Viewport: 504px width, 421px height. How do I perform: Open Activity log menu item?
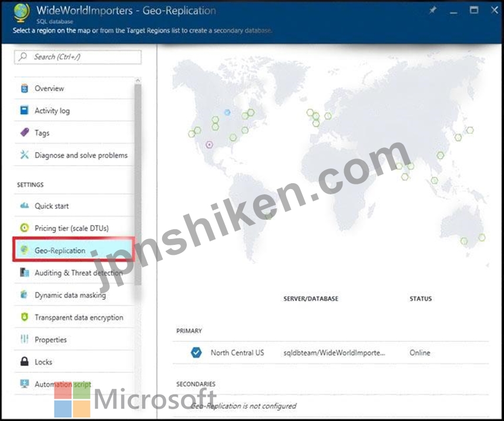[74, 110]
